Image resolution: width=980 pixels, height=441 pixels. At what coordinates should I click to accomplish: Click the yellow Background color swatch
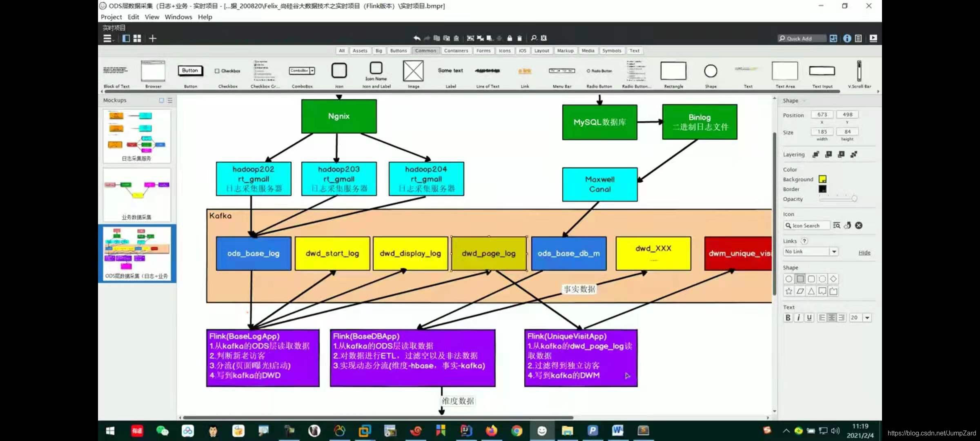[822, 179]
